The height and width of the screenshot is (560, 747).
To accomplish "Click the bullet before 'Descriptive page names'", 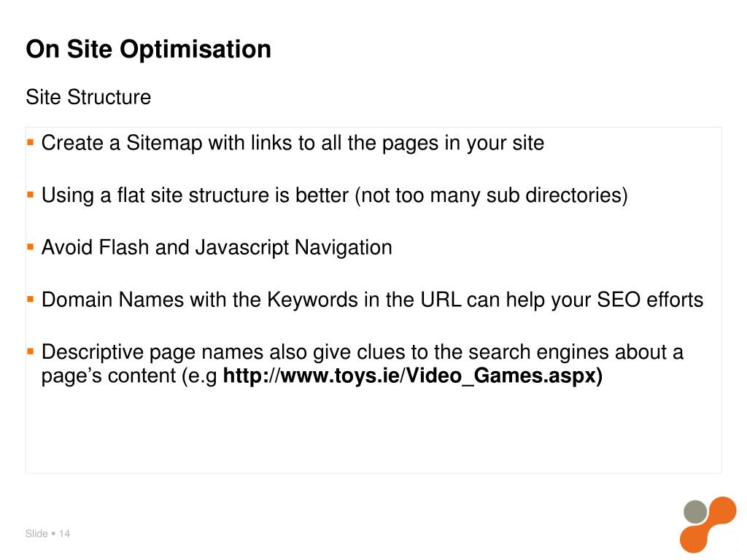I will click(31, 352).
